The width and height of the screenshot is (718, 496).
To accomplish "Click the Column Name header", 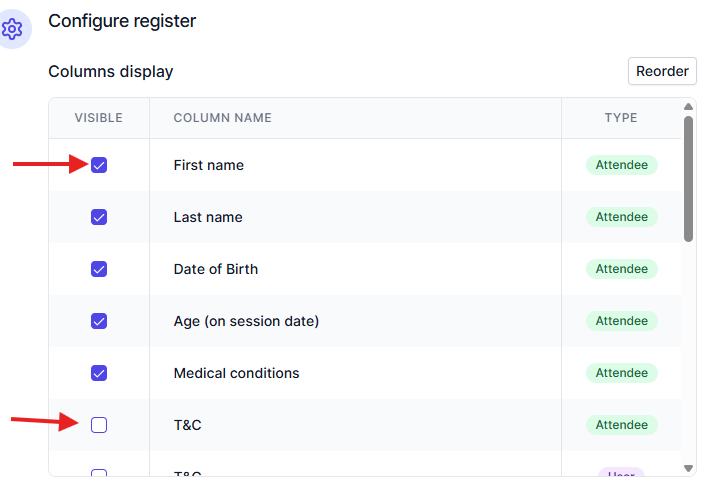I will [x=222, y=118].
